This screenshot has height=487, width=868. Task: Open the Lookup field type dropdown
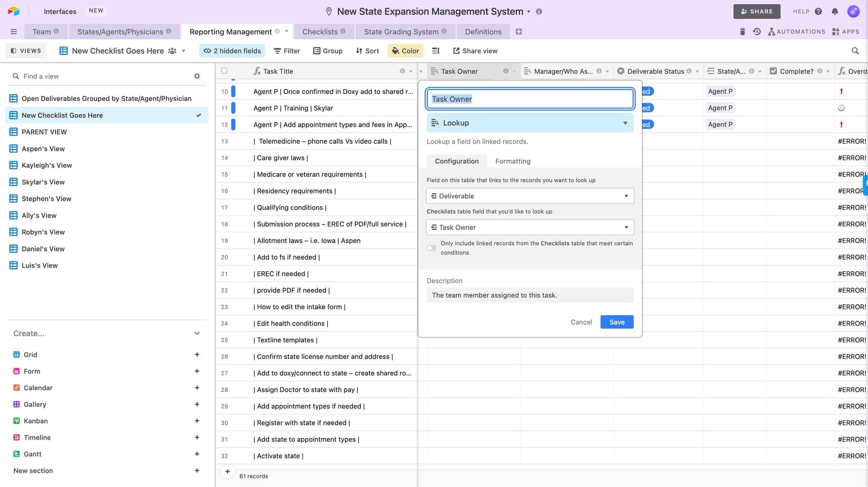coord(530,123)
